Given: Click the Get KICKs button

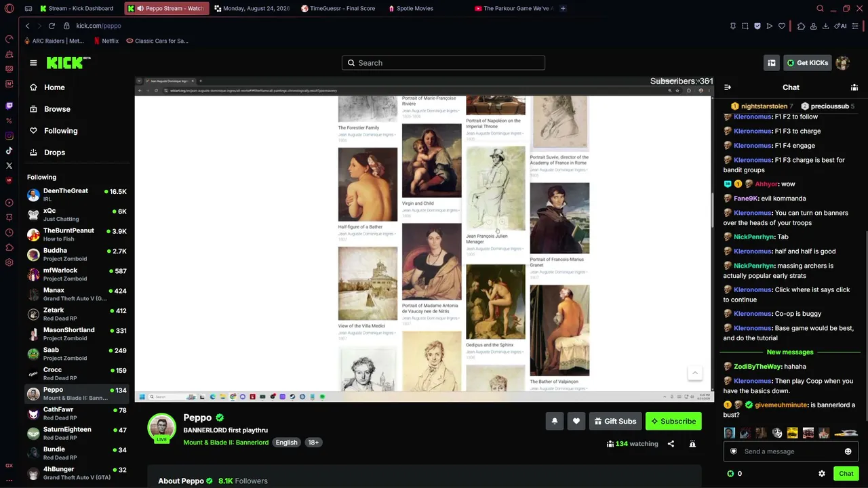Looking at the screenshot, I should pos(807,63).
